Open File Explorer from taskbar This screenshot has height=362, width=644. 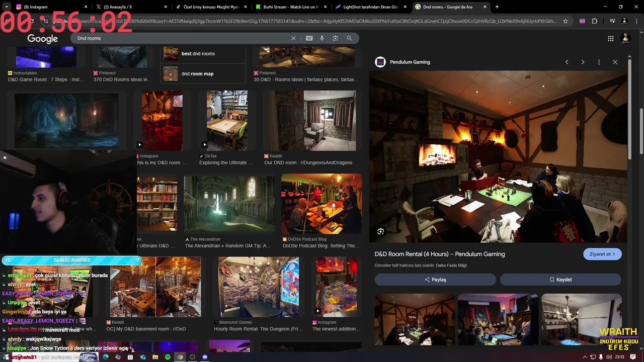click(155, 357)
